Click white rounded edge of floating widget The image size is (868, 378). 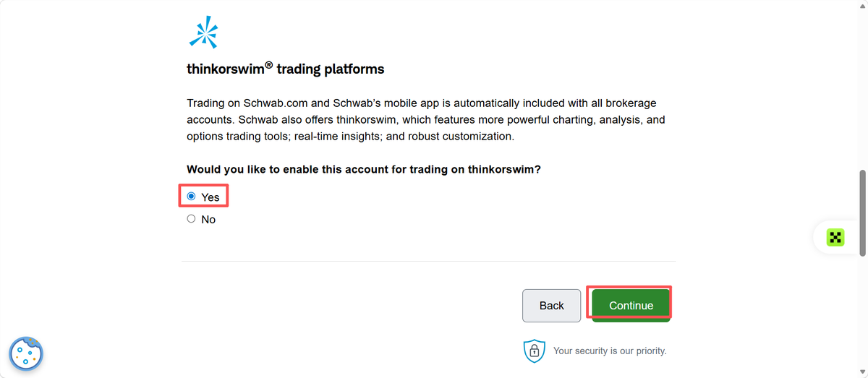[820, 237]
